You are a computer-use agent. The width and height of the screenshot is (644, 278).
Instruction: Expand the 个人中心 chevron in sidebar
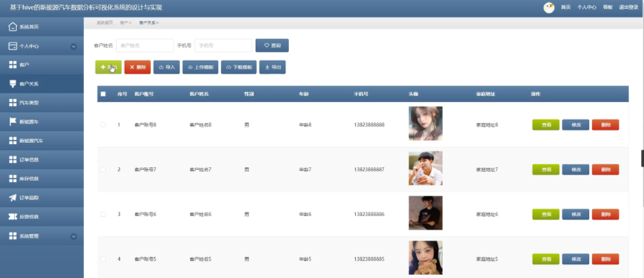[74, 46]
